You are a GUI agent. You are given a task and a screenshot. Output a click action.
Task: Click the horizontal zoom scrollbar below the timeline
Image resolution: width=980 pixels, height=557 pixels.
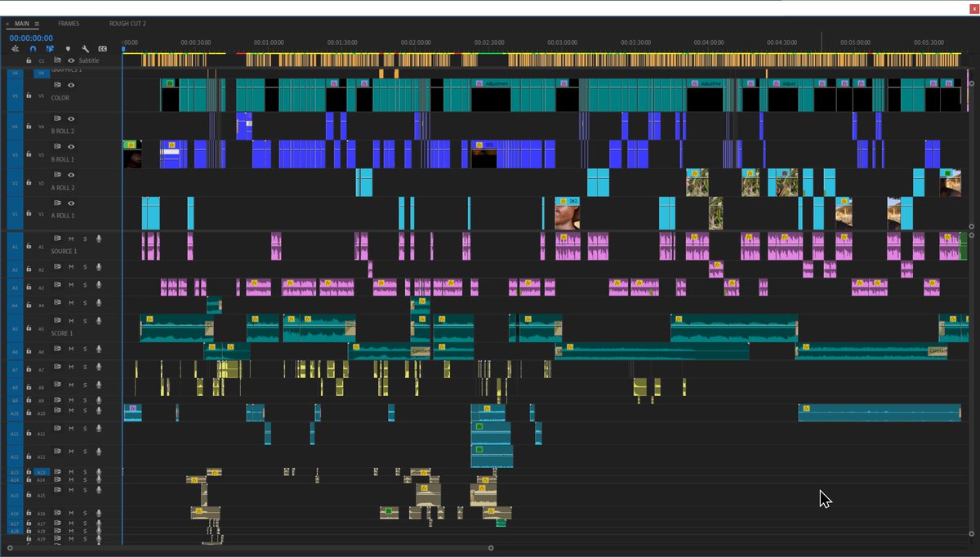[490, 547]
